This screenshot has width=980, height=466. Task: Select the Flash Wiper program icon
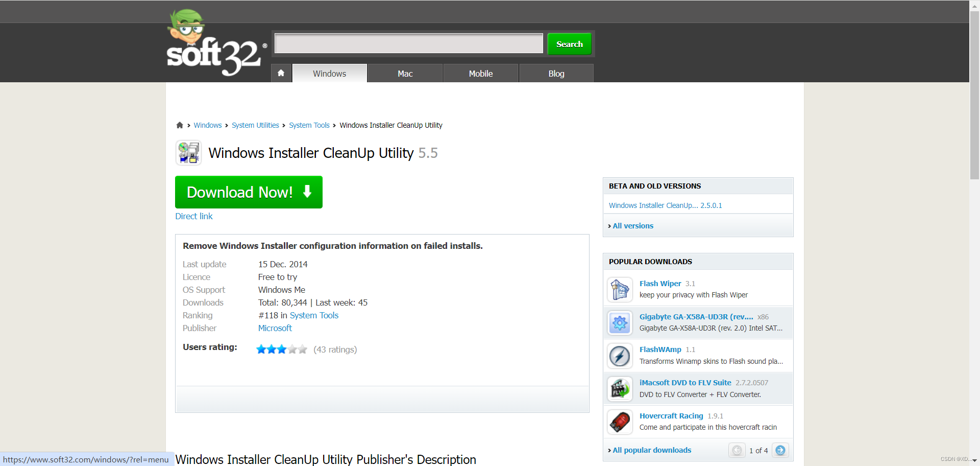[x=619, y=289]
